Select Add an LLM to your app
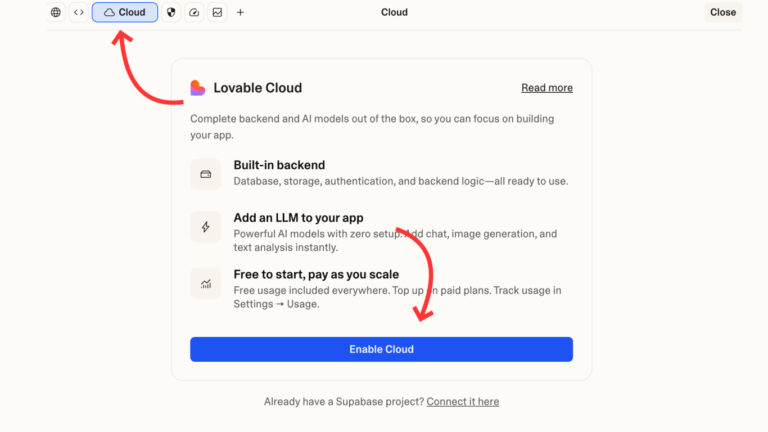This screenshot has width=768, height=432. point(298,218)
